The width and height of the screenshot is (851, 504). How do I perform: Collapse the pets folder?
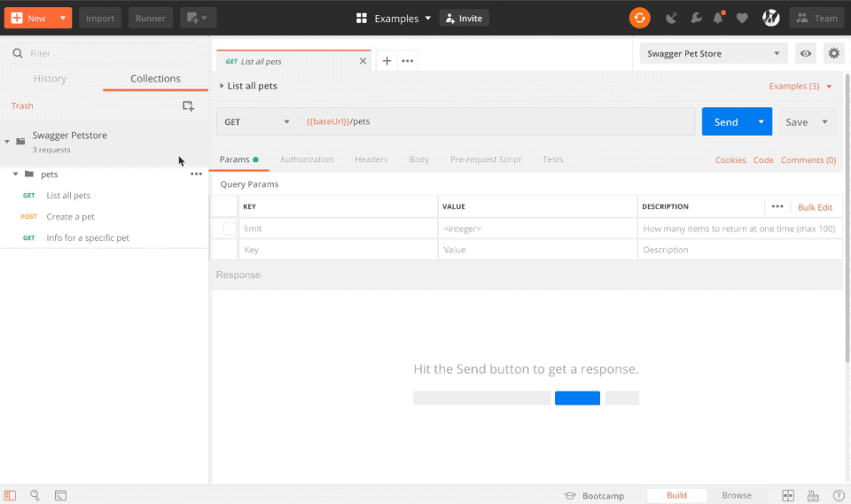(16, 174)
